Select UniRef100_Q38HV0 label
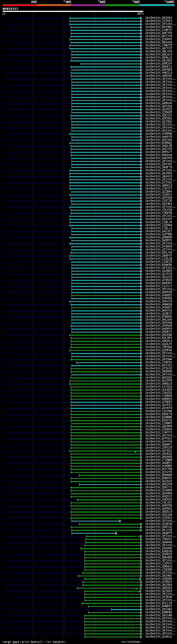Viewport: 177px width, 644px height. tap(159, 39)
